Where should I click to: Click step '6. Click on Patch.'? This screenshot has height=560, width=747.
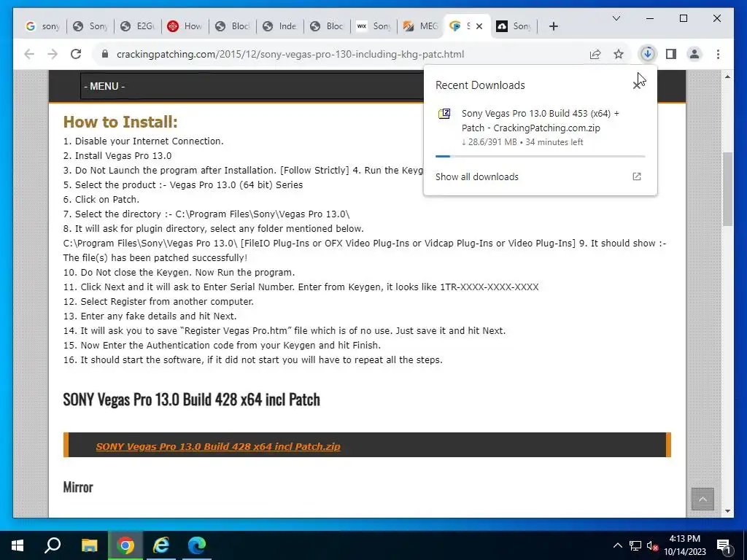[101, 199]
